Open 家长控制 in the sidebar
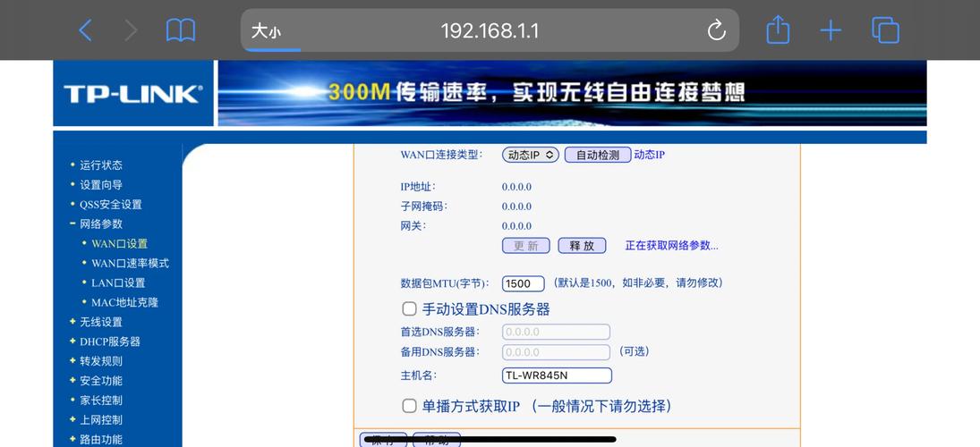The image size is (980, 447). tap(100, 401)
